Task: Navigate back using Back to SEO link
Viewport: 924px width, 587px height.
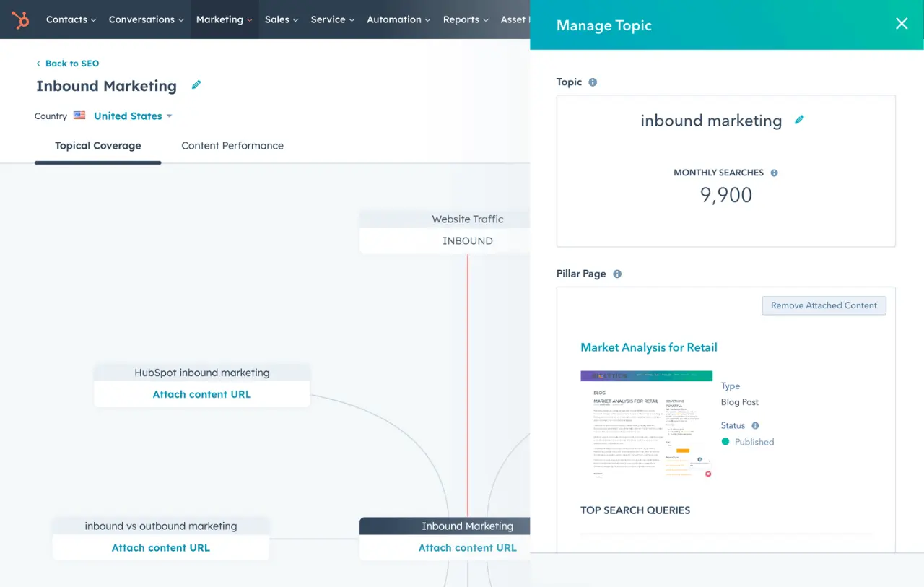Action: click(67, 63)
